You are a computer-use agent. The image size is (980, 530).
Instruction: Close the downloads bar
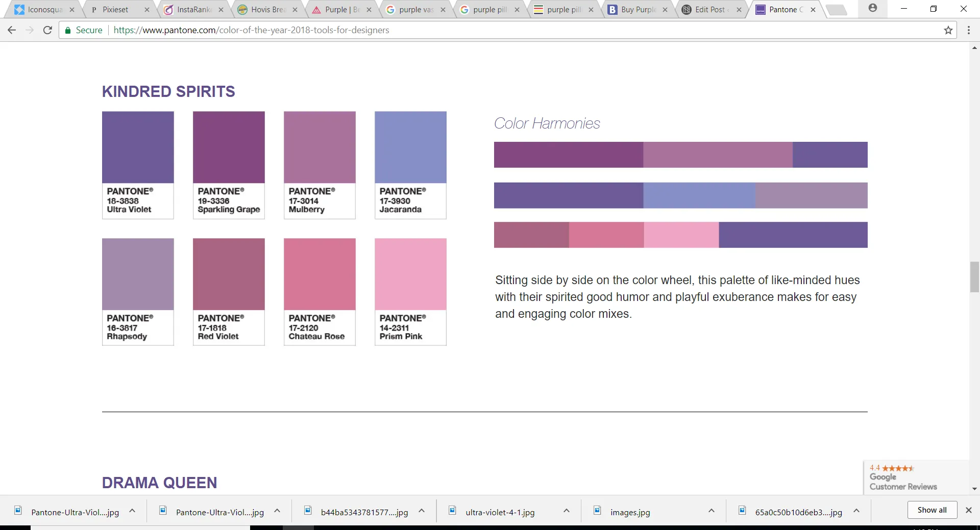[x=968, y=510]
